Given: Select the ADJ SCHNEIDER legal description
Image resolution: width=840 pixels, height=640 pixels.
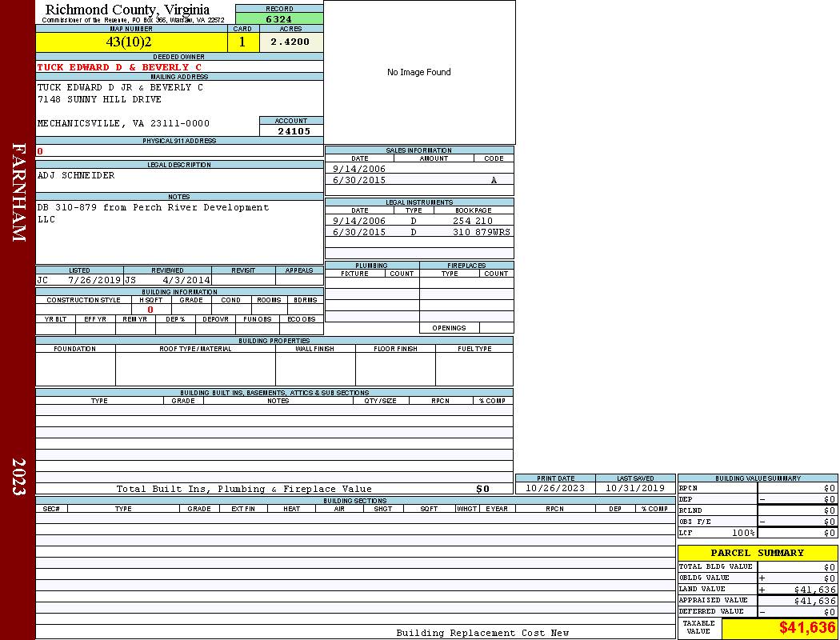Looking at the screenshot, I should (76, 175).
